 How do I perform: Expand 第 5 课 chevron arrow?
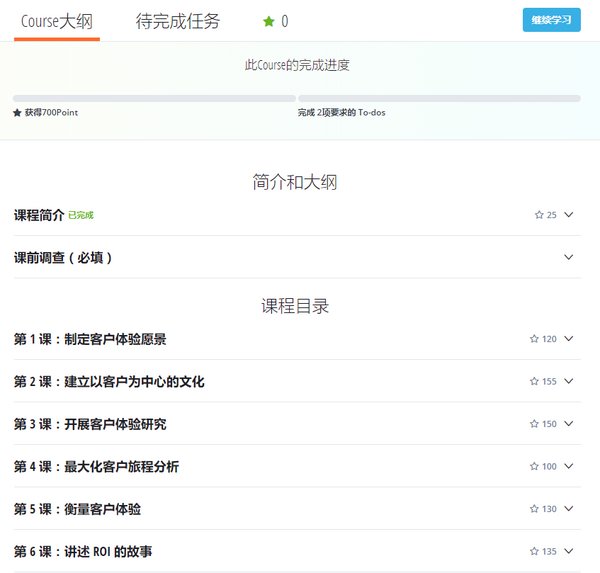[x=569, y=509]
